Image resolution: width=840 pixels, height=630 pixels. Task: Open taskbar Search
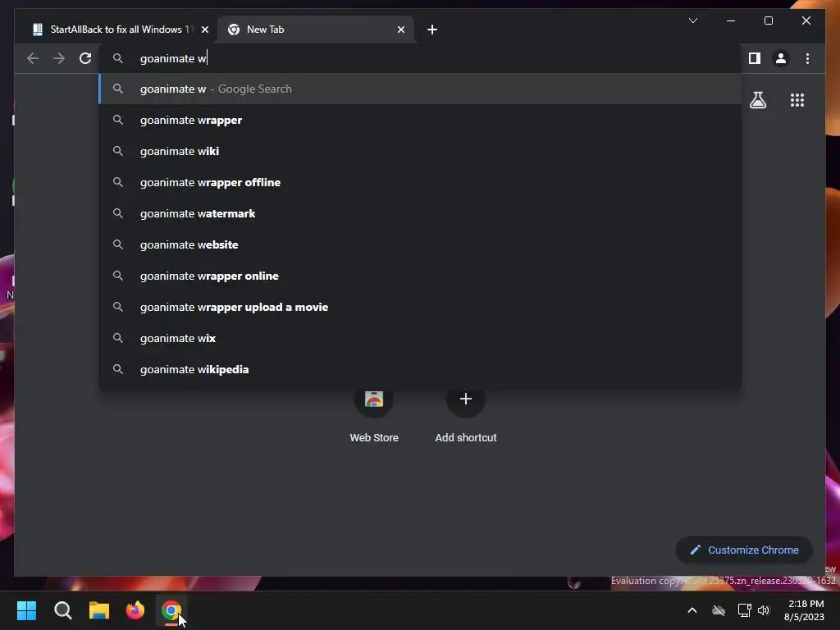tap(62, 610)
